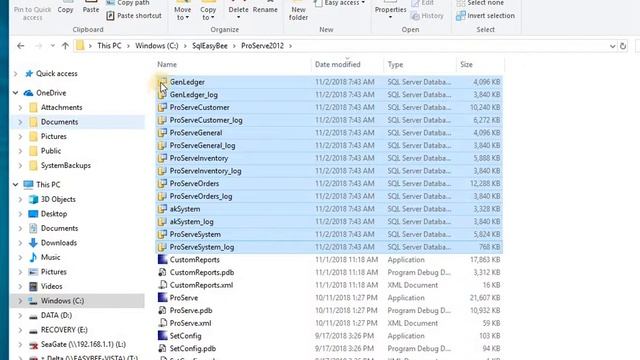Select the ProServe.xml file name
This screenshot has width=640, height=360.
(191, 323)
